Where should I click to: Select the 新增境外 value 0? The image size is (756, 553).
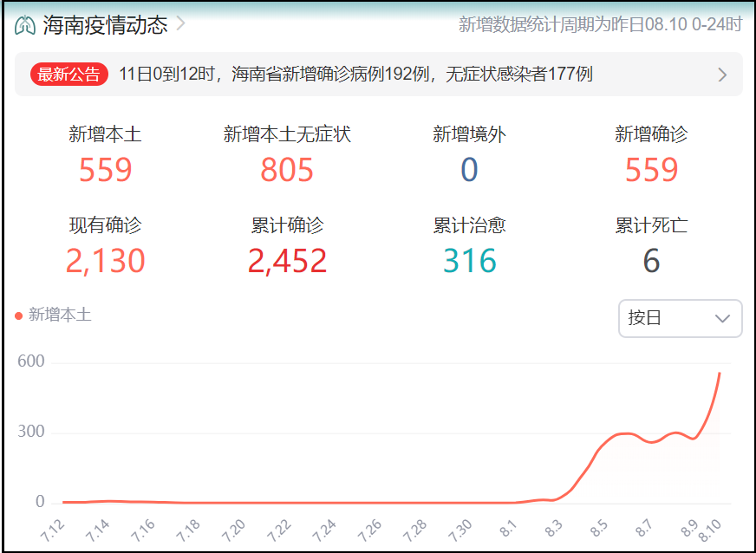click(x=469, y=170)
